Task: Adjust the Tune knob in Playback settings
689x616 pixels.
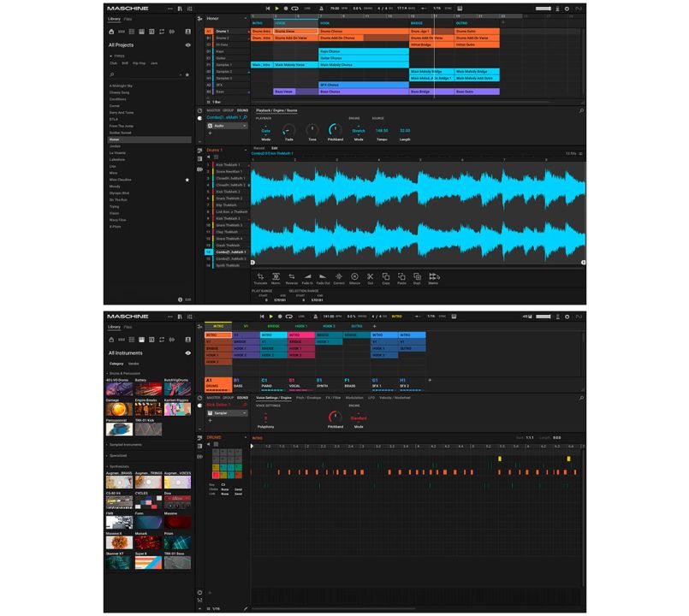Action: (x=312, y=130)
